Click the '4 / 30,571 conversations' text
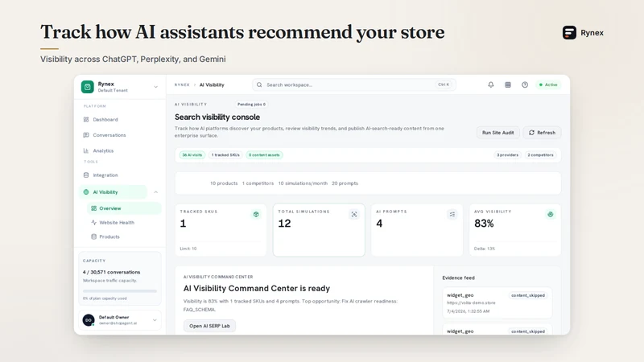The width and height of the screenshot is (644, 362). coord(111,272)
